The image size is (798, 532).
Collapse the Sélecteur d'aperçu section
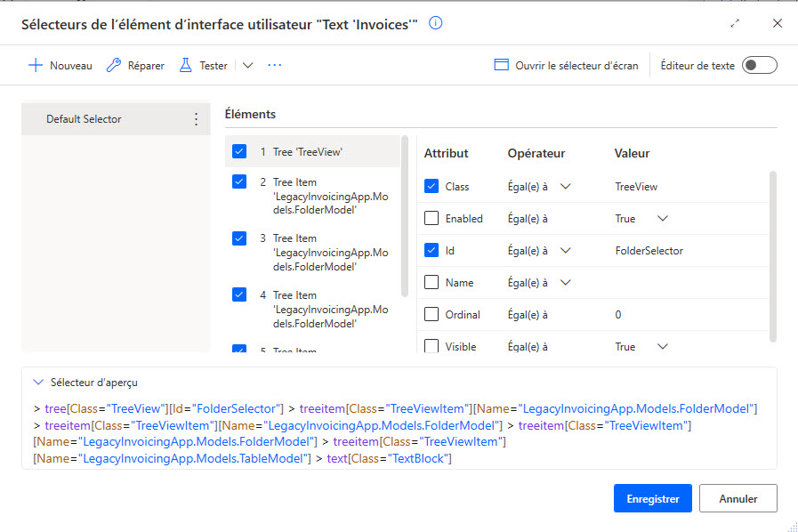pyautogui.click(x=37, y=382)
